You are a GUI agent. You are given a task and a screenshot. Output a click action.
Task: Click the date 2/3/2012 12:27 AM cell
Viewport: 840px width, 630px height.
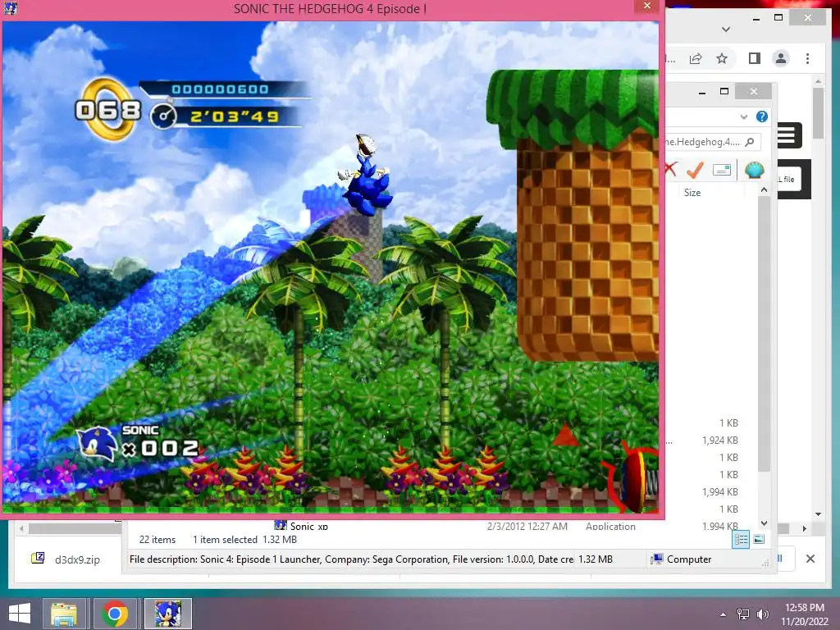[527, 526]
